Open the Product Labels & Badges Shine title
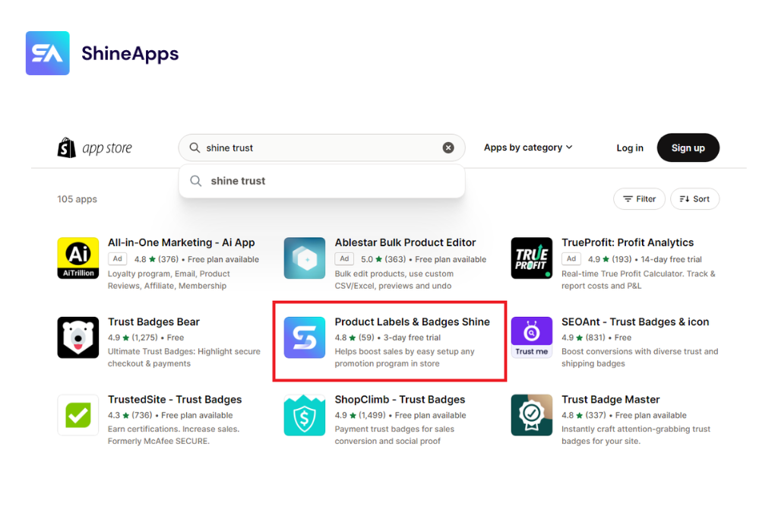Image resolution: width=778 pixels, height=532 pixels. tap(412, 322)
